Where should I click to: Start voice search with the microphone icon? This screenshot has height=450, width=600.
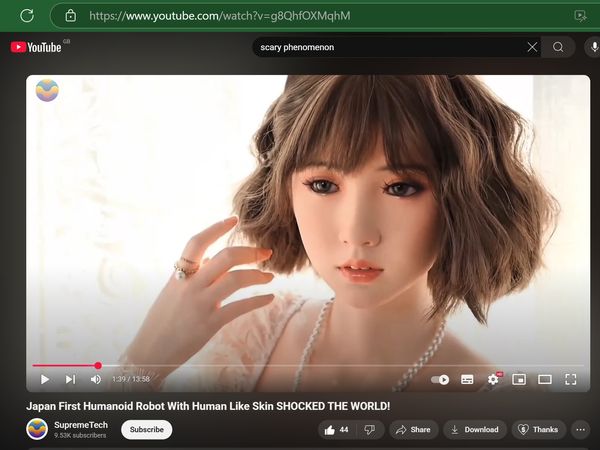[x=593, y=47]
